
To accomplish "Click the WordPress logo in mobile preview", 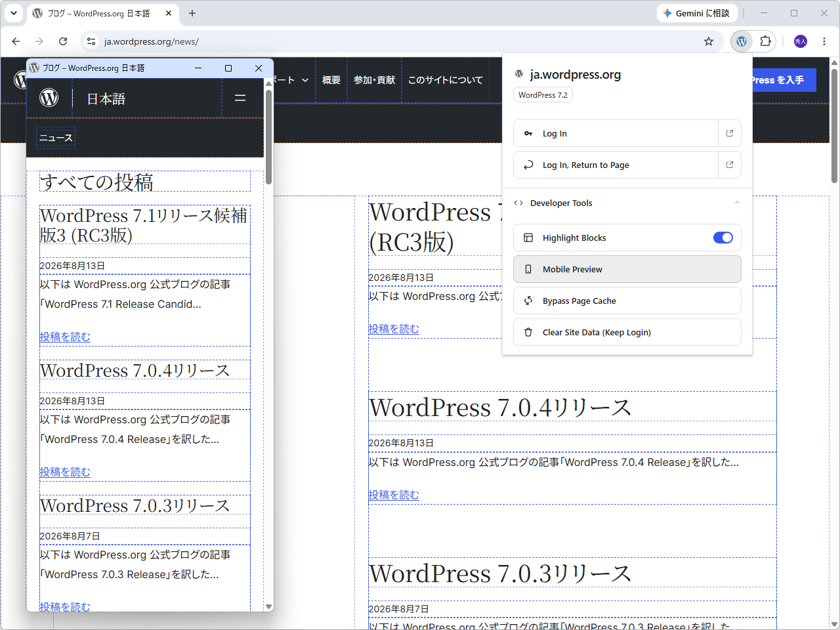I will click(x=49, y=98).
